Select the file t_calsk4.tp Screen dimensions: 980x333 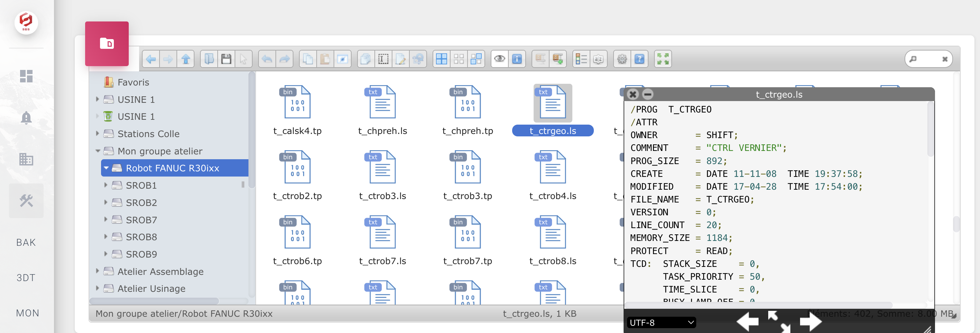click(x=297, y=110)
